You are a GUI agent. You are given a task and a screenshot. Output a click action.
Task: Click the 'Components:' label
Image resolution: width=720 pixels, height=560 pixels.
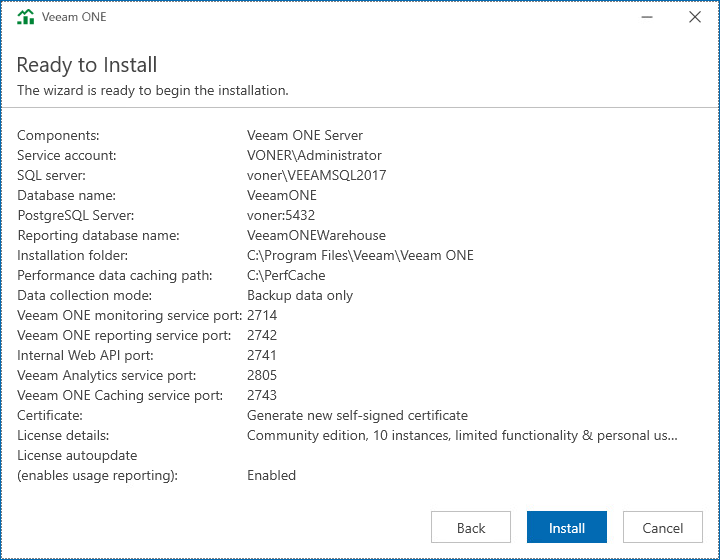pyautogui.click(x=58, y=135)
